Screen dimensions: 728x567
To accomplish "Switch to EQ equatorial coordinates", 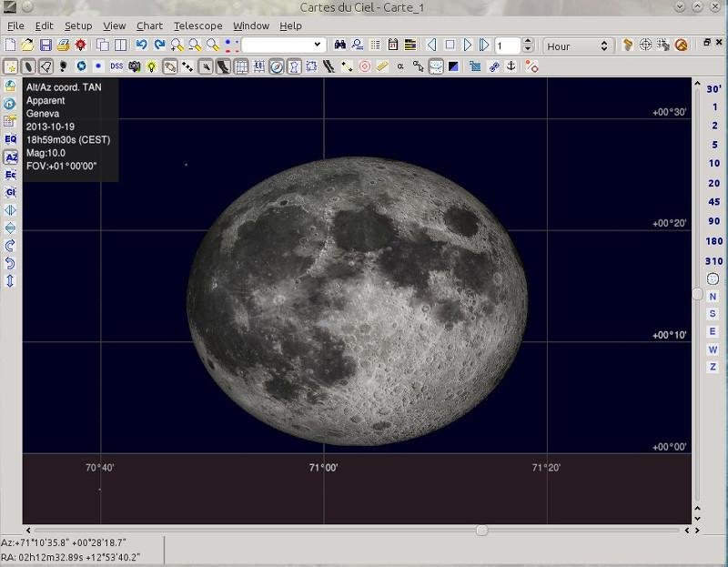I will click(x=11, y=139).
